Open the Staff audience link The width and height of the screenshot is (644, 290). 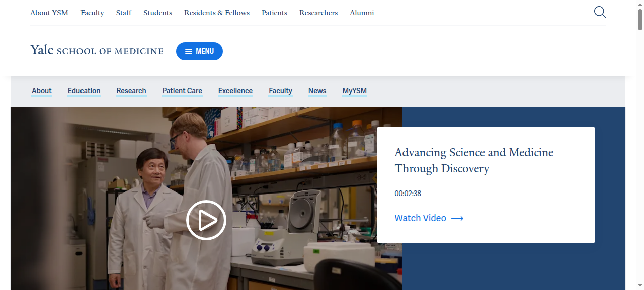(x=124, y=13)
